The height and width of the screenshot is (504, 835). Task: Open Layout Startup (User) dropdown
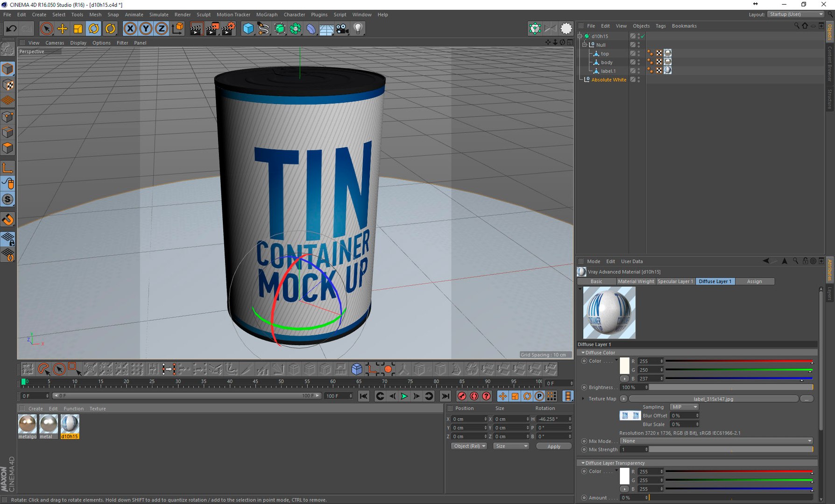(x=796, y=14)
